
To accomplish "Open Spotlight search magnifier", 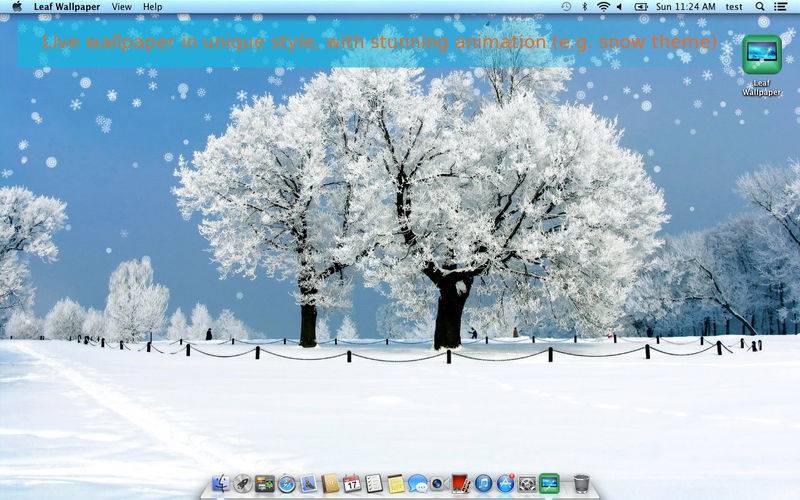I will tap(760, 7).
